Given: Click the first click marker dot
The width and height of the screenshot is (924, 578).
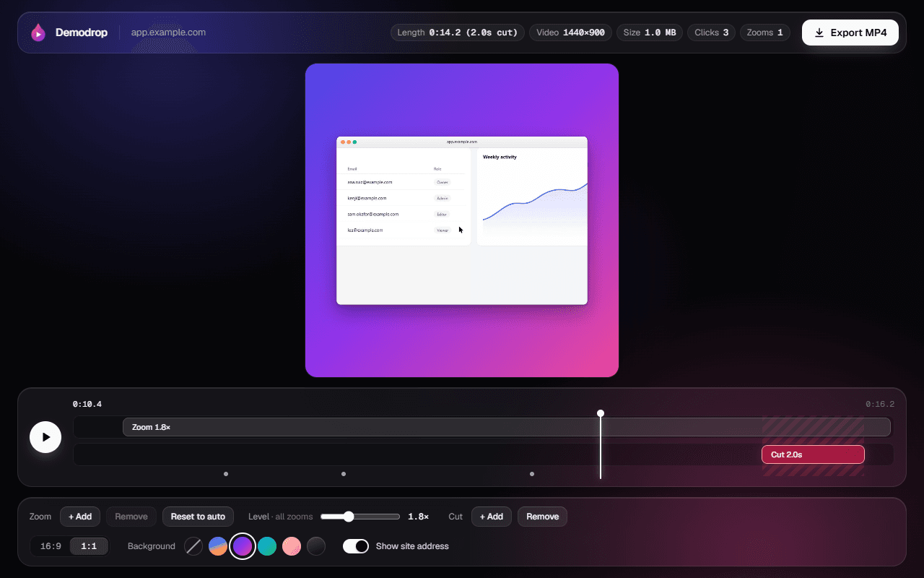Looking at the screenshot, I should (x=226, y=474).
